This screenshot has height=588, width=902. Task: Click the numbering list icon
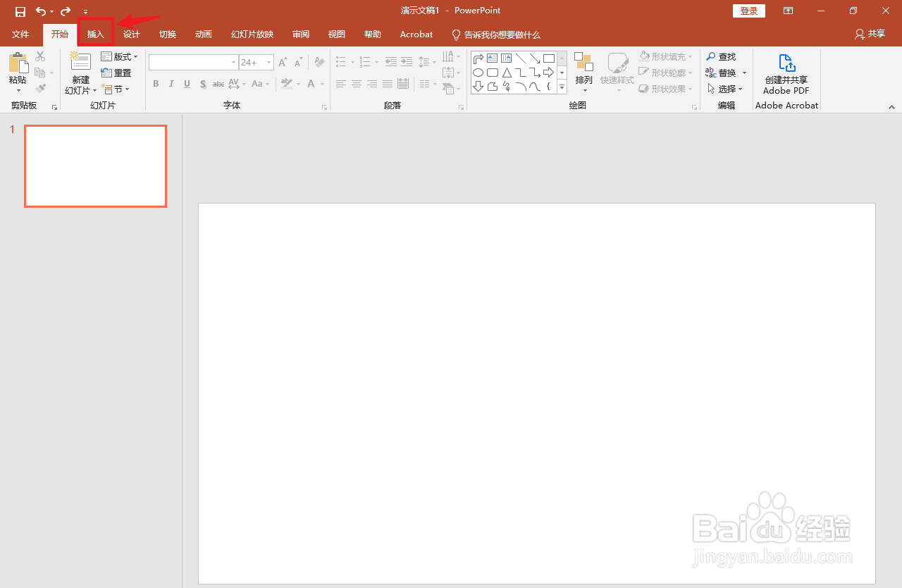click(x=365, y=62)
